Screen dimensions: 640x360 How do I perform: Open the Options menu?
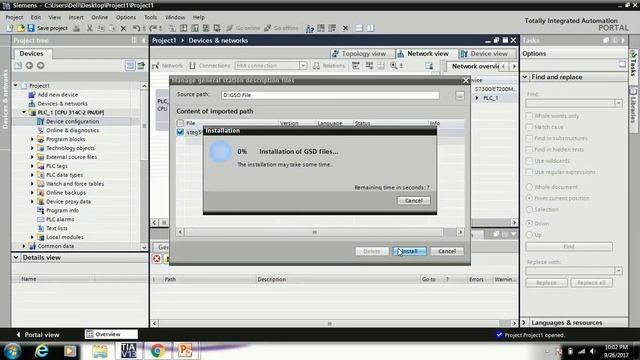click(126, 17)
